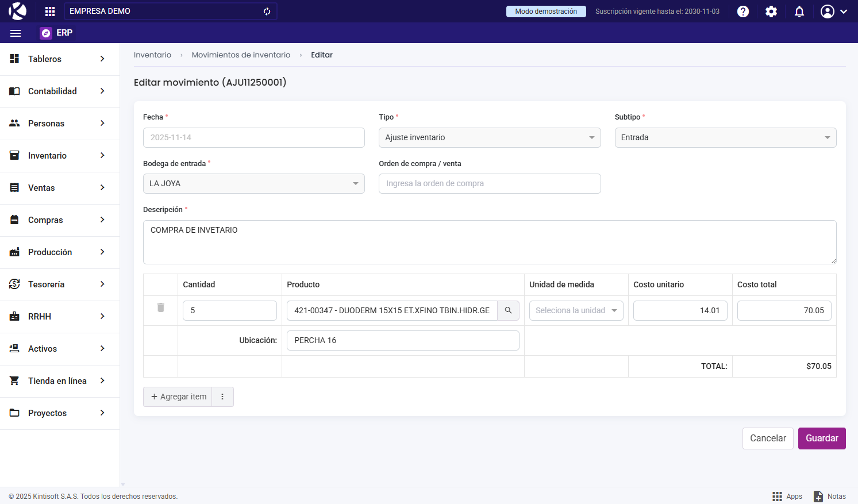Image resolution: width=858 pixels, height=504 pixels.
Task: Open the user account menu
Action: tap(833, 11)
